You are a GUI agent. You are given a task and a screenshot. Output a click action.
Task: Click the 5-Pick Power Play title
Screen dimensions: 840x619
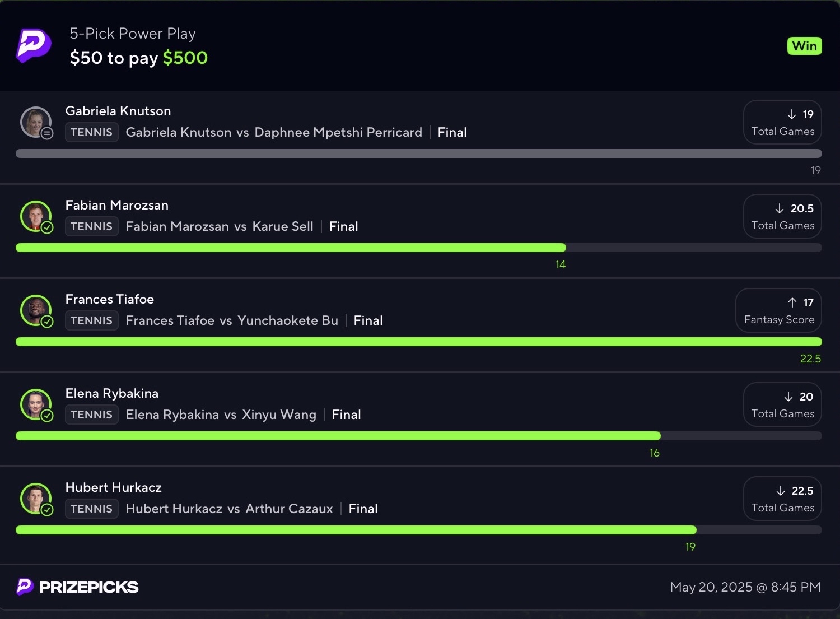pyautogui.click(x=133, y=34)
